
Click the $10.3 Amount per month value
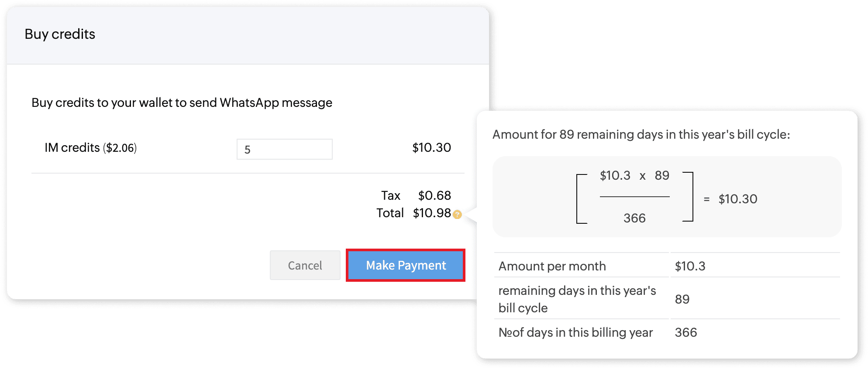[690, 266]
